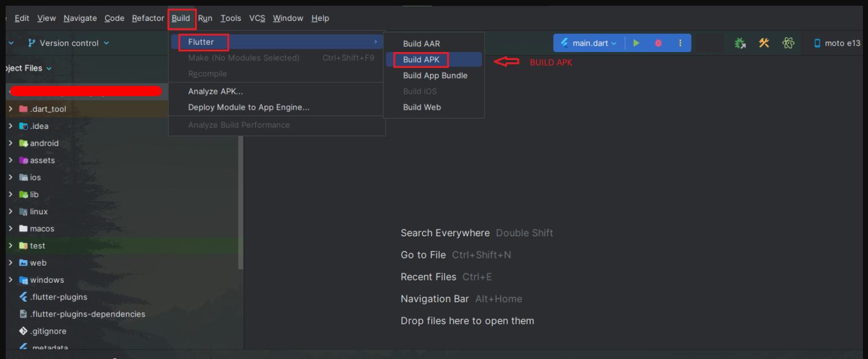Click the green atom icon in toolbar
This screenshot has width=868, height=359.
coord(788,43)
